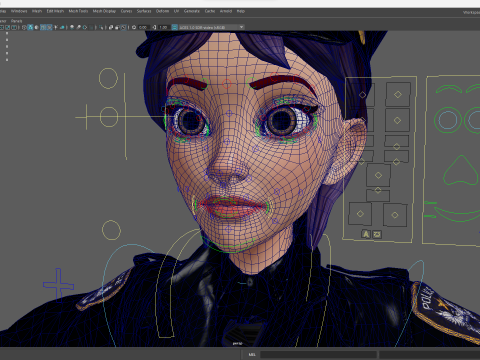Select red circle control between eyebrows

[x=227, y=84]
